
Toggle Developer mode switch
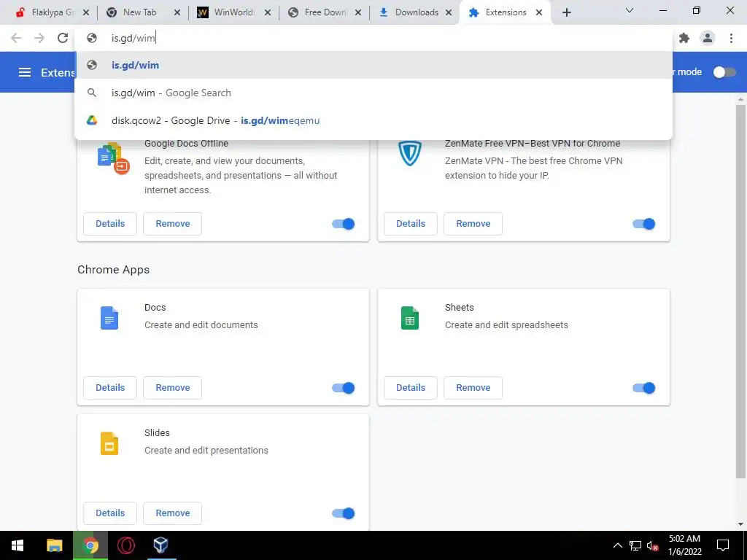(724, 72)
